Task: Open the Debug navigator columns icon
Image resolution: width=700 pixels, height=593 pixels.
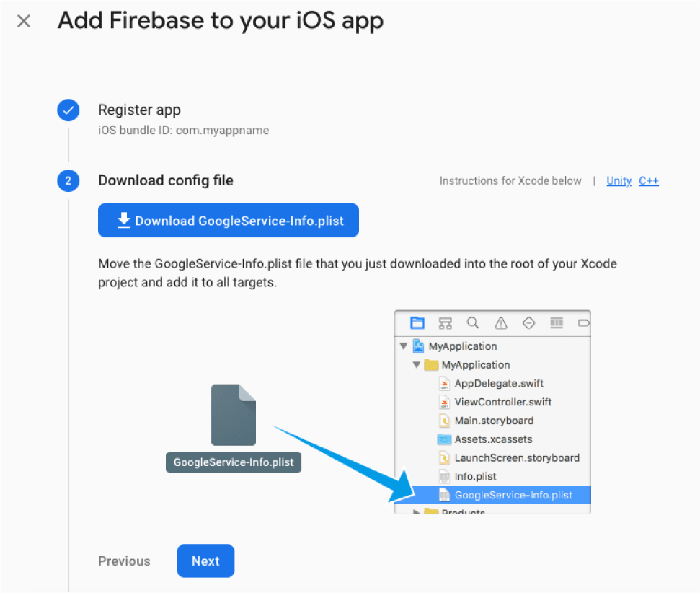Action: (x=556, y=323)
